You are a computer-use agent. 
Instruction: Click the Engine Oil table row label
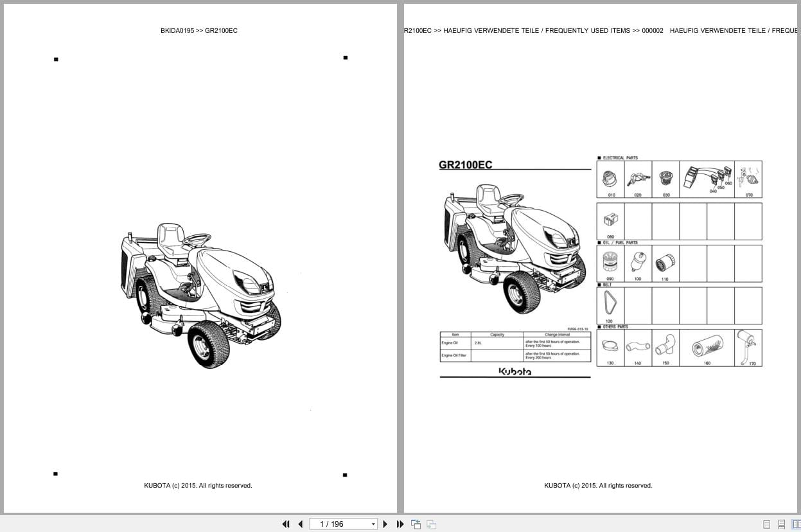click(450, 343)
